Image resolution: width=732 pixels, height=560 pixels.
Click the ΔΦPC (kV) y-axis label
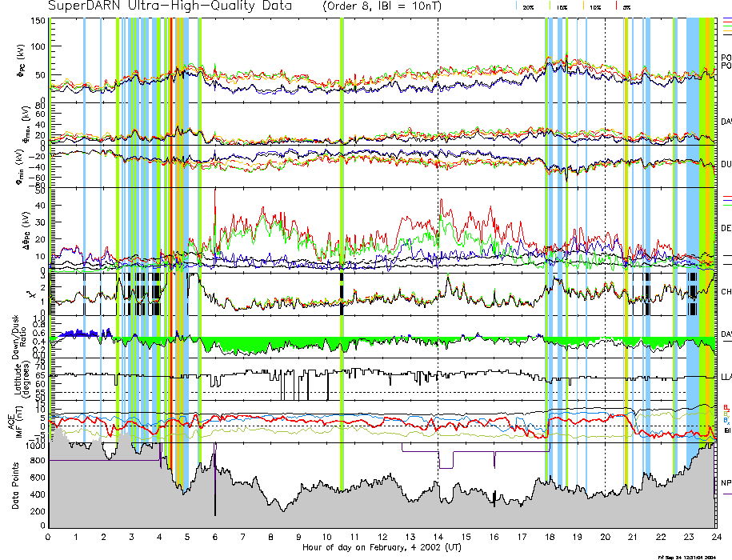pyautogui.click(x=26, y=230)
